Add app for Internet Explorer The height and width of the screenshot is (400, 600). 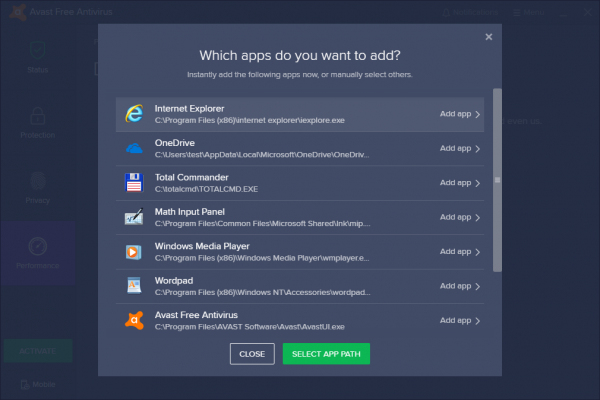(x=460, y=114)
